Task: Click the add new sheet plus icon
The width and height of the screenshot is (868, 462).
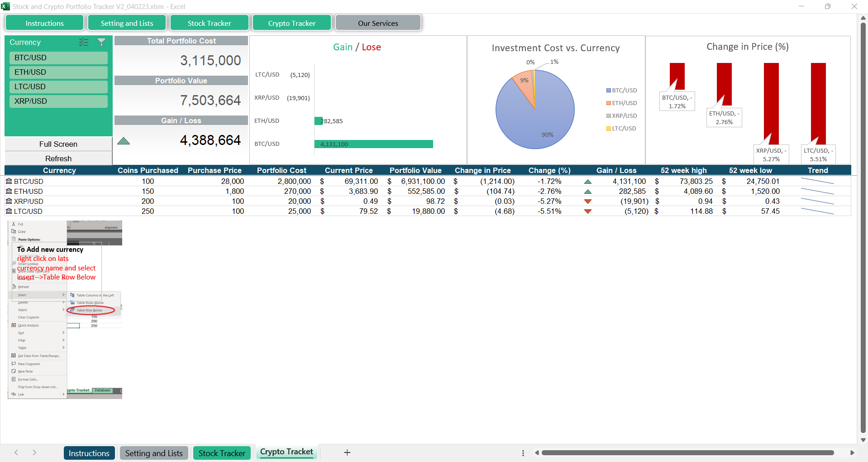Action: point(347,452)
